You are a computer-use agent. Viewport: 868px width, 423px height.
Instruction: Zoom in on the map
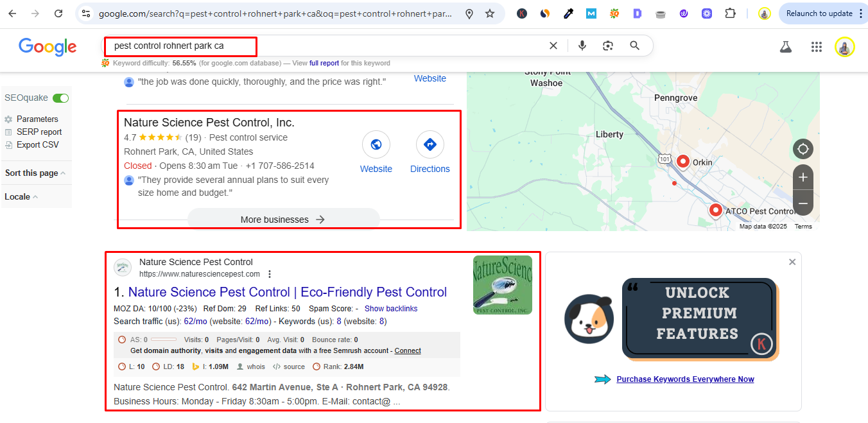click(x=803, y=177)
